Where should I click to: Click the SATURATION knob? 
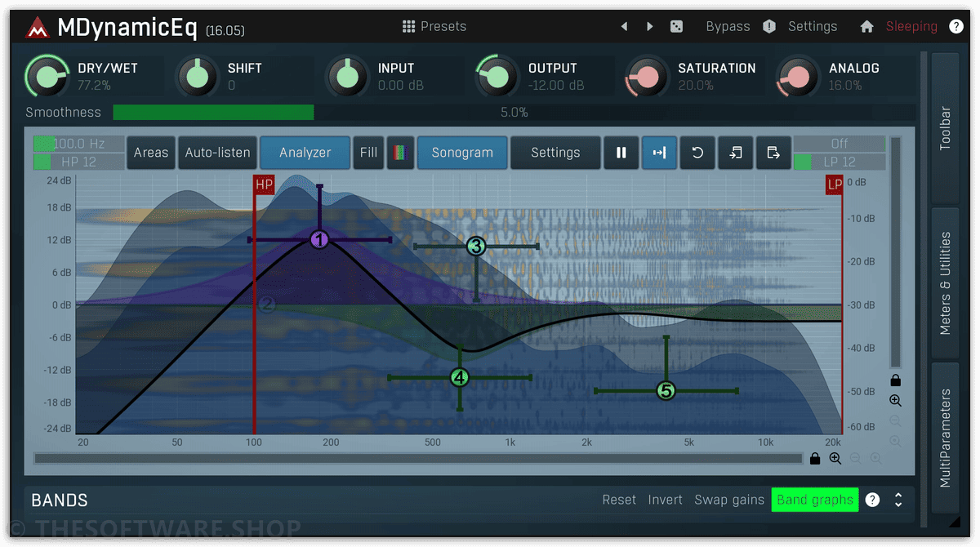coord(647,76)
